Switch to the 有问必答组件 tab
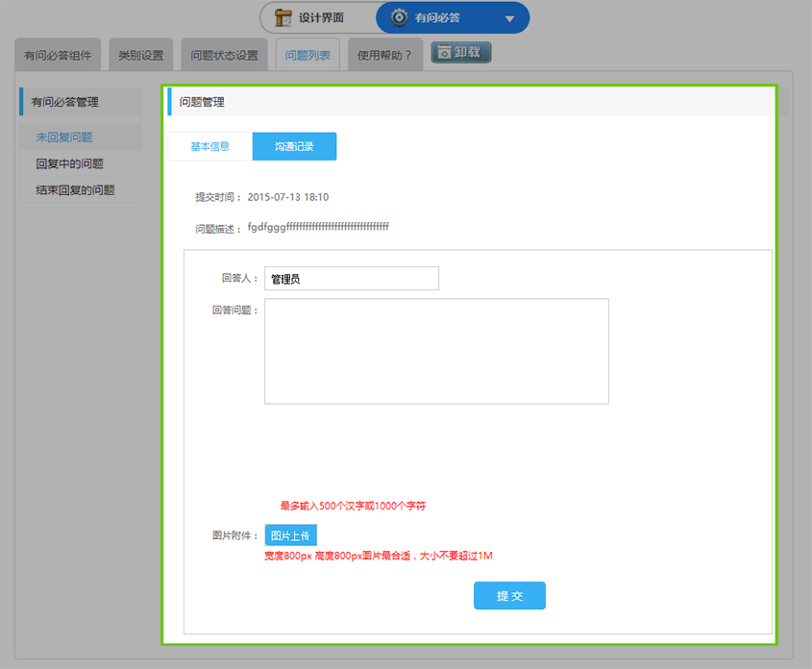Image resolution: width=812 pixels, height=669 pixels. pos(58,55)
